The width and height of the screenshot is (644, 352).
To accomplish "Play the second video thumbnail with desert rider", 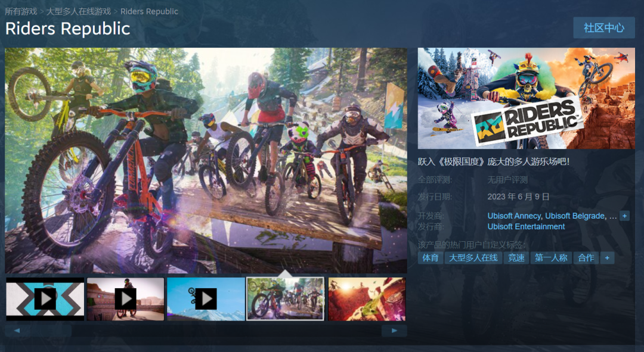I will tap(125, 299).
